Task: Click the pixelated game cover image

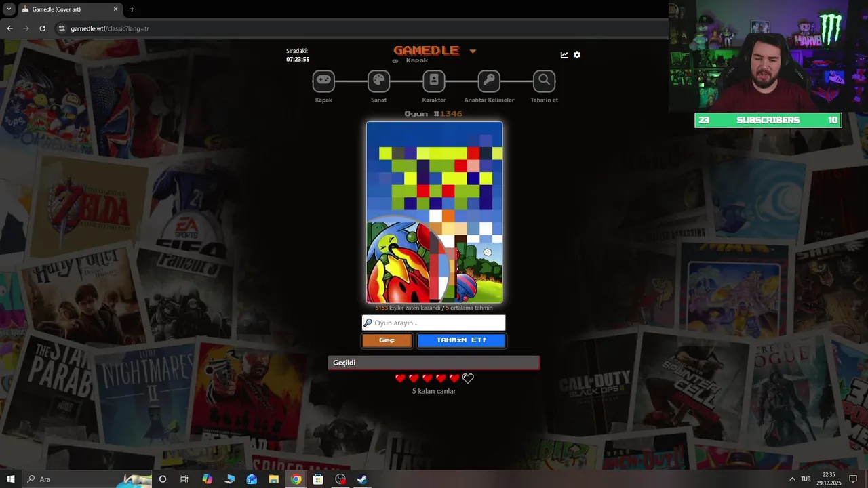Action: coord(435,212)
